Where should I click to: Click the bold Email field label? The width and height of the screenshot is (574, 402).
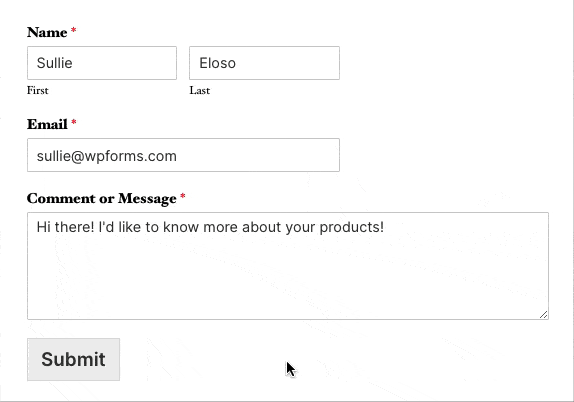(x=47, y=124)
